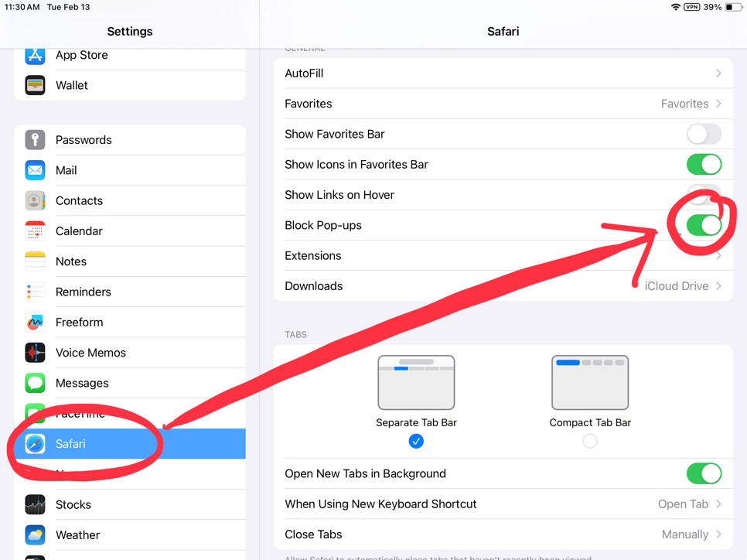Tap the Freeform icon

pos(35,323)
